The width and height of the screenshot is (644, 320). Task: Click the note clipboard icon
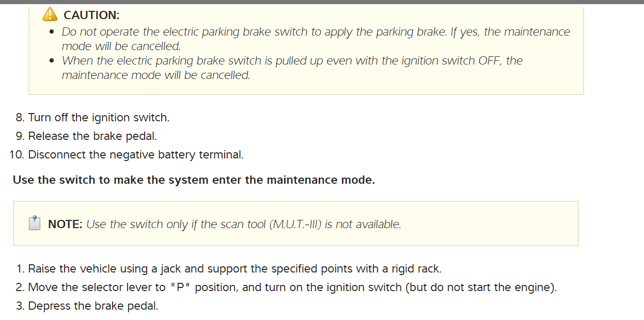point(35,223)
